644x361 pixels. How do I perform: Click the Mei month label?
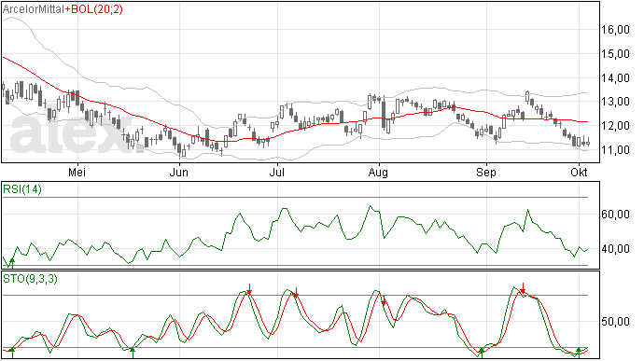pos(77,172)
